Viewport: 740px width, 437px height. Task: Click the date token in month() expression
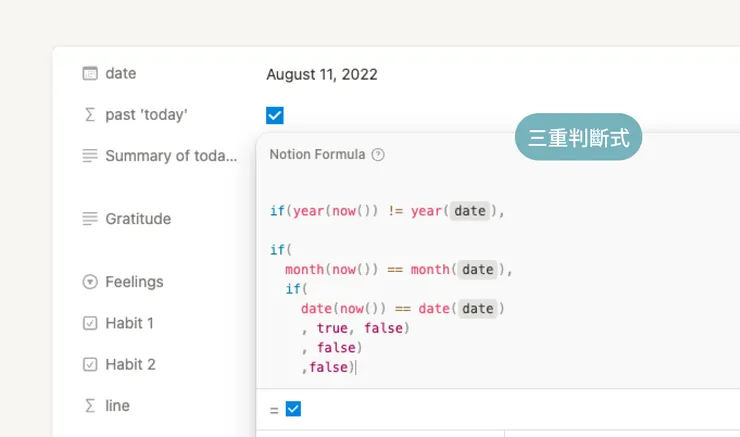[x=477, y=269]
